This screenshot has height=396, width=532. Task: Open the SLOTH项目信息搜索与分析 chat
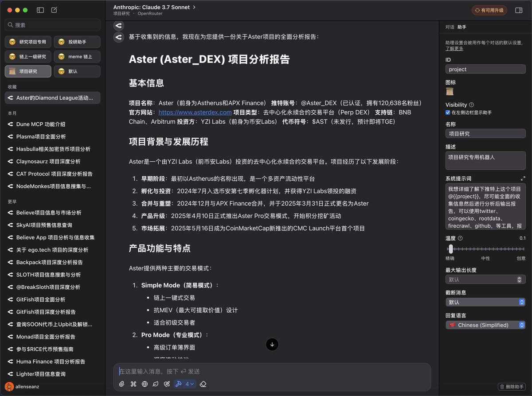tap(53, 275)
